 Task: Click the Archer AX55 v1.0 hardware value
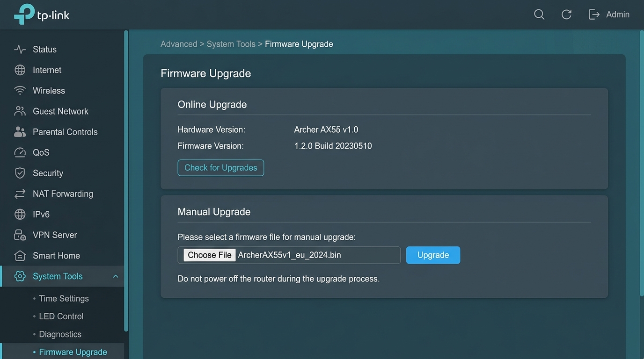(326, 129)
